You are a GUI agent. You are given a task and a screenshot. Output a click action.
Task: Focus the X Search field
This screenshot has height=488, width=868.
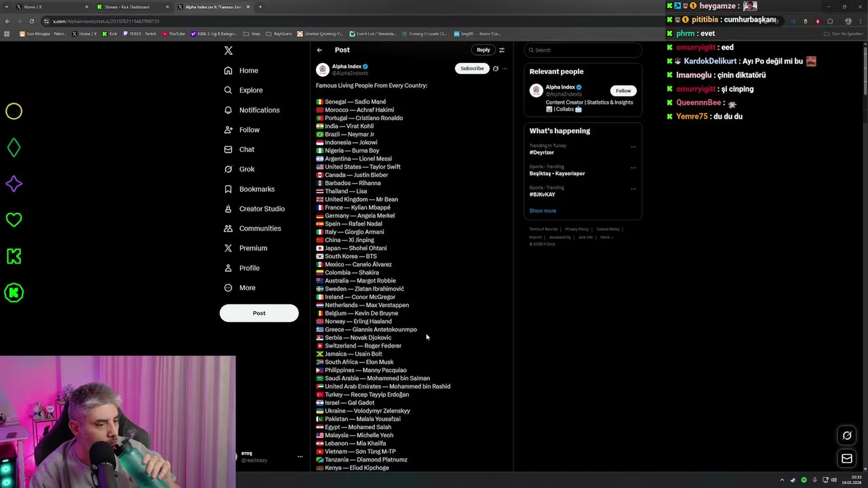tap(583, 50)
